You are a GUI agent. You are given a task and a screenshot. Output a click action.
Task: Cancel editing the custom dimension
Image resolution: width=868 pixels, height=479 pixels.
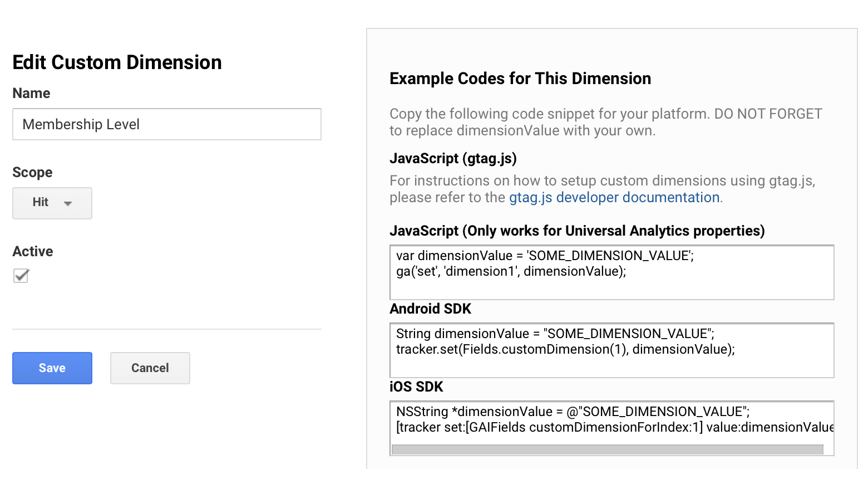(150, 368)
